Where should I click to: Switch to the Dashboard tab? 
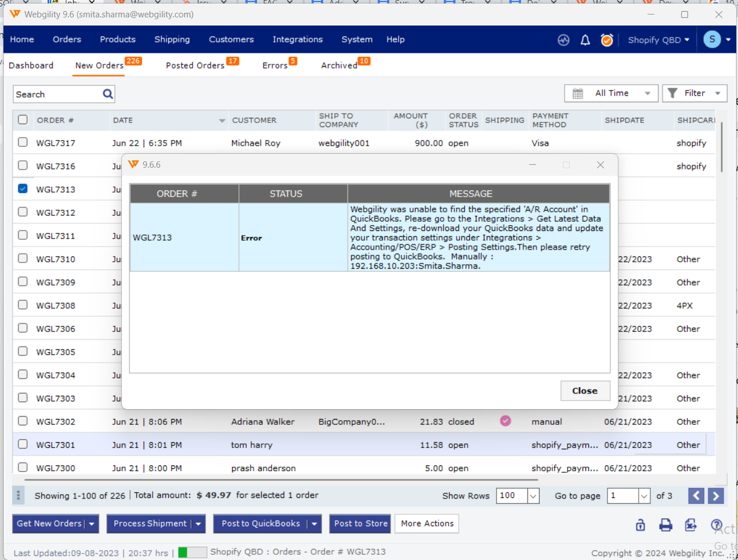31,66
